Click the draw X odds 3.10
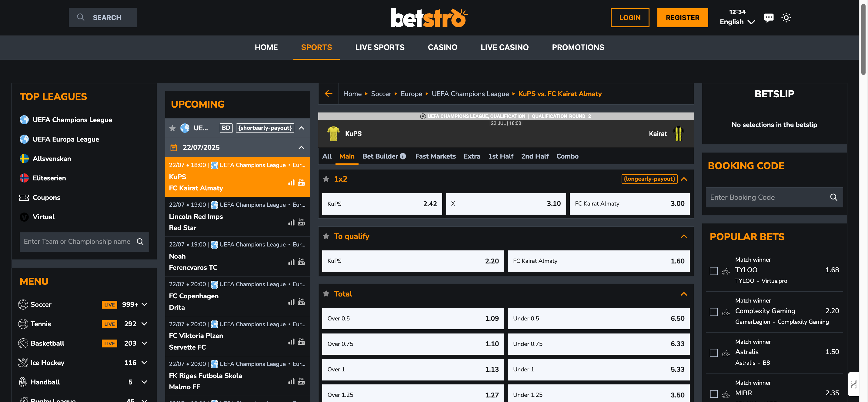Screen dimensions: 868x402 click(506, 203)
